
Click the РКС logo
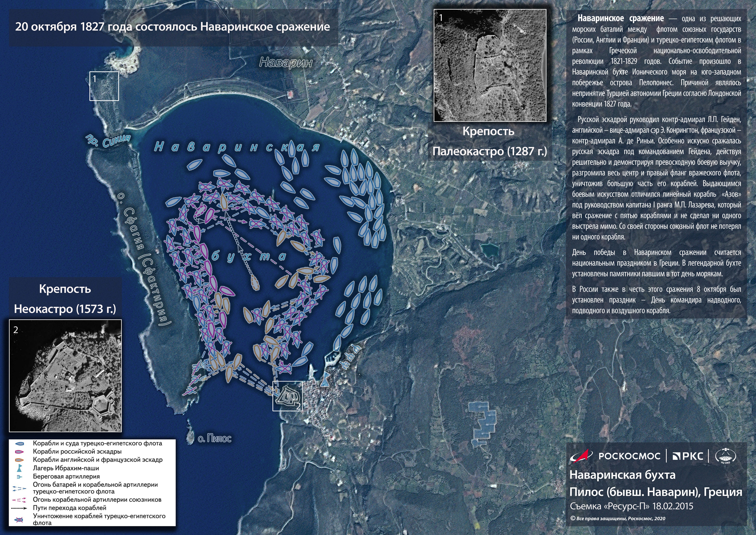688,456
